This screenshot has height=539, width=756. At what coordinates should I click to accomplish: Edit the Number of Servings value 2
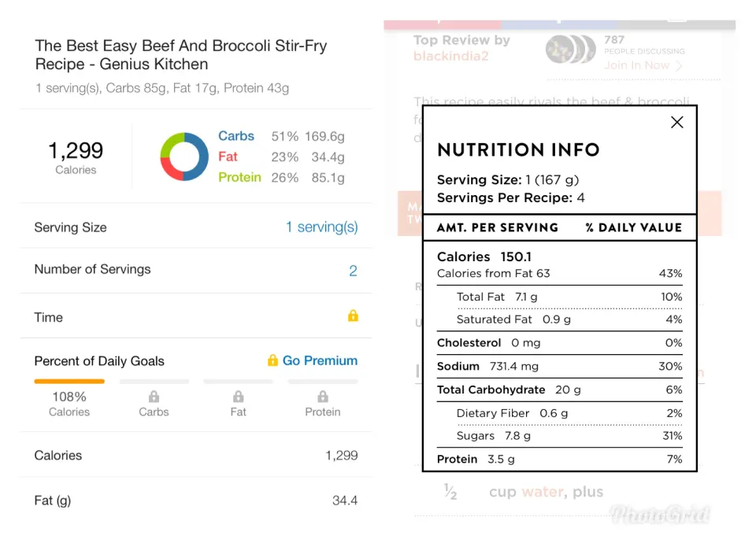tap(353, 271)
